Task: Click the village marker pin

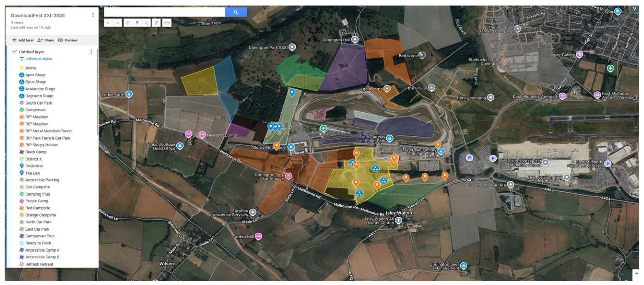Action: 431,88
